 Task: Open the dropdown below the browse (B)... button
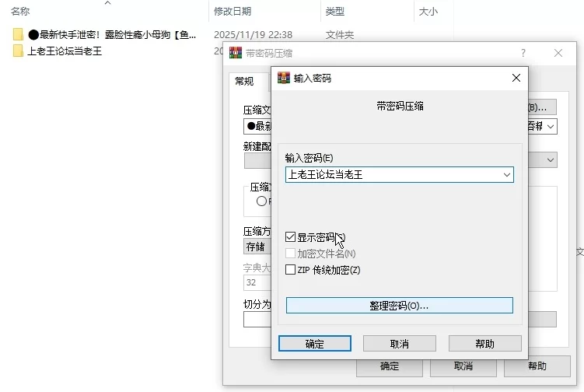(551, 126)
